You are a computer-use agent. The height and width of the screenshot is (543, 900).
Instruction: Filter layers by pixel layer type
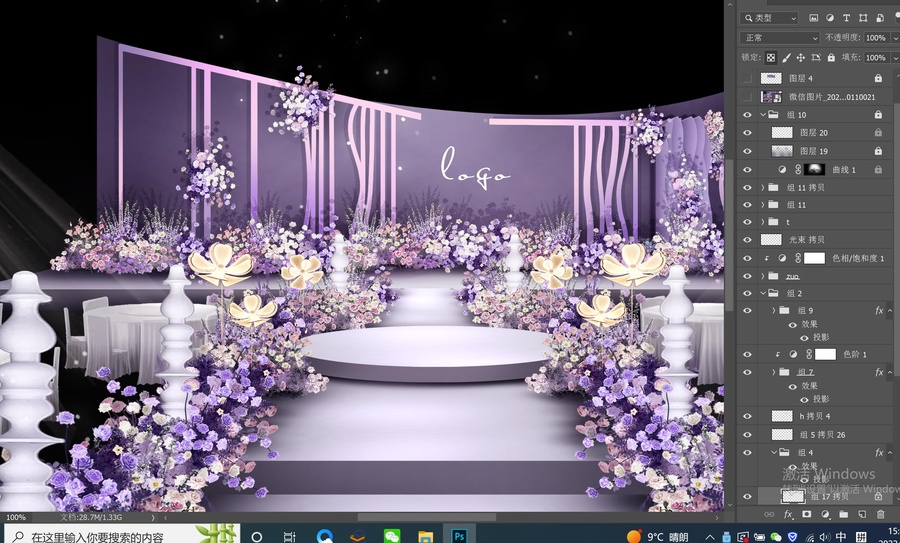813,18
